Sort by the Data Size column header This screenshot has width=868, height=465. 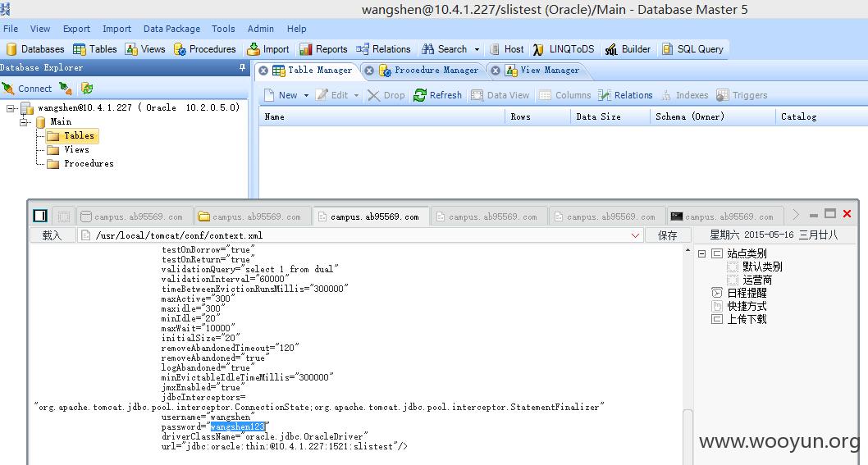coord(610,116)
